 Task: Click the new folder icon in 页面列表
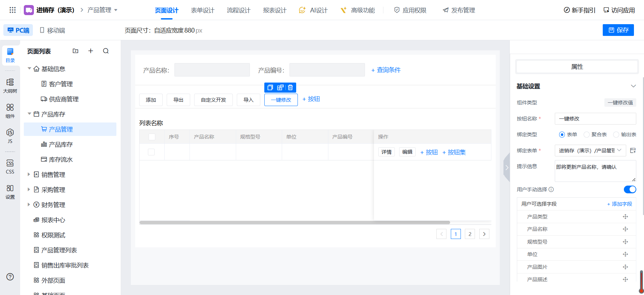pos(75,51)
